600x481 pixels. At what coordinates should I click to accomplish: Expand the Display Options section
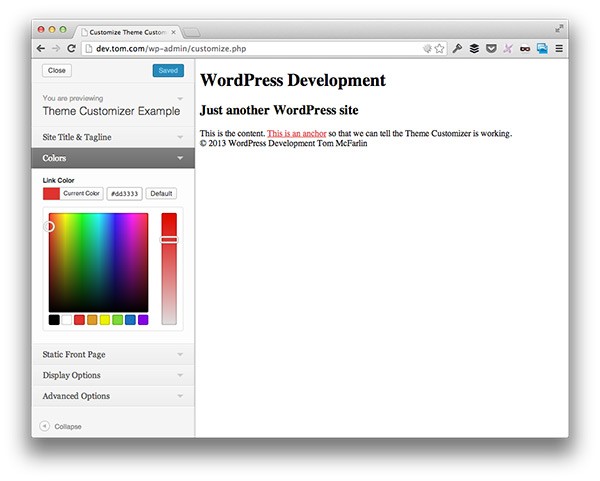pos(113,375)
